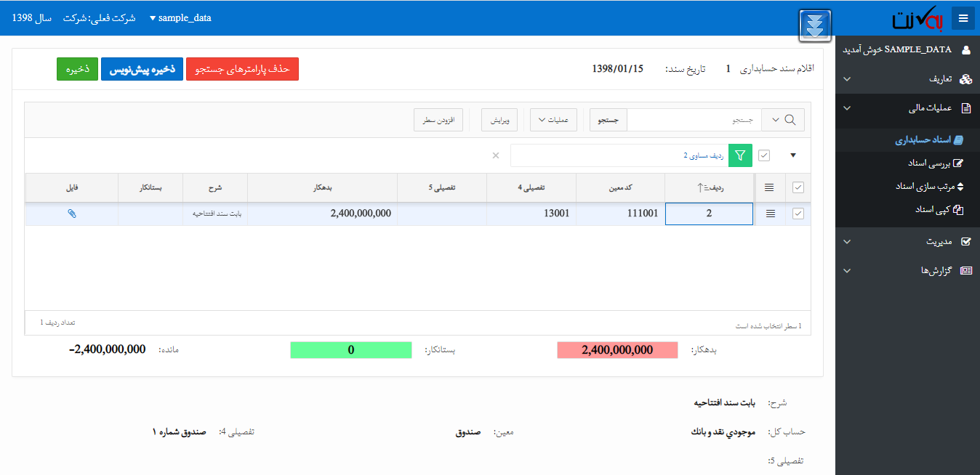Expand the مدیریت sidebar chevron
980x475 pixels.
(846, 241)
